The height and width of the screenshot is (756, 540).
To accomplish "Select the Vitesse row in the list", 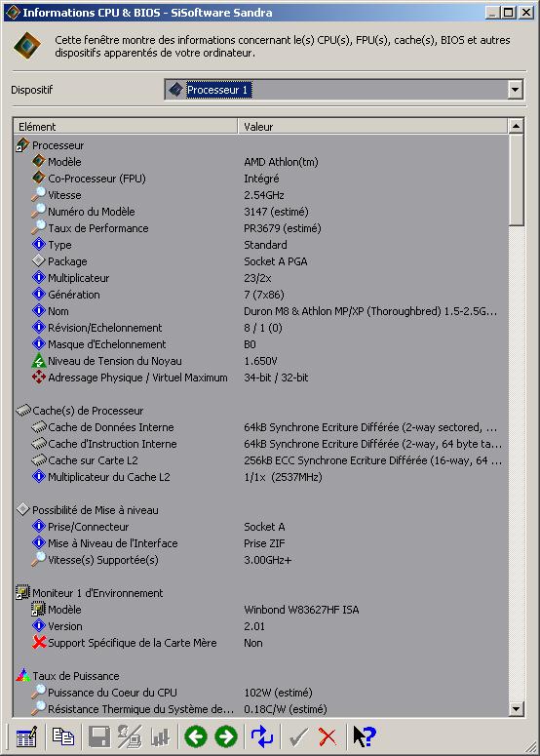I will coord(260,195).
